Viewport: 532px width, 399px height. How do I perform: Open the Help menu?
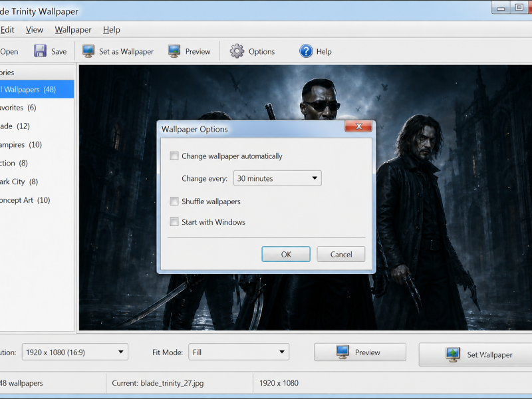click(111, 30)
